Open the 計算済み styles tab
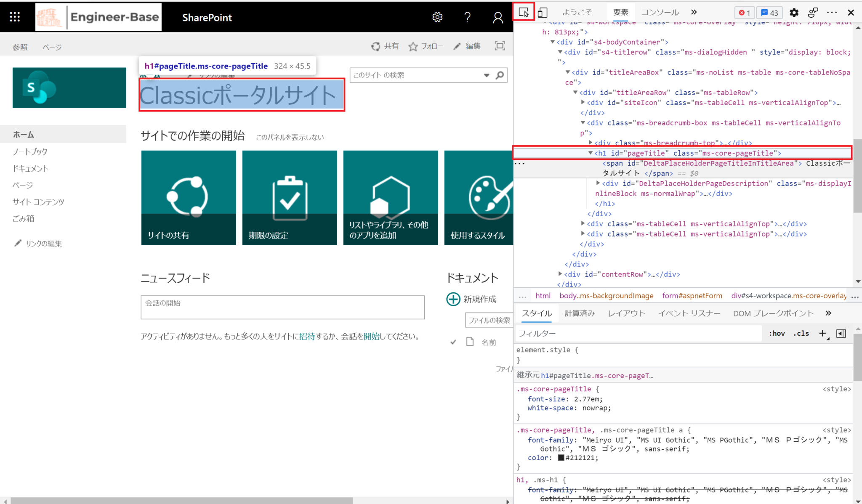The height and width of the screenshot is (504, 862). coord(580,313)
